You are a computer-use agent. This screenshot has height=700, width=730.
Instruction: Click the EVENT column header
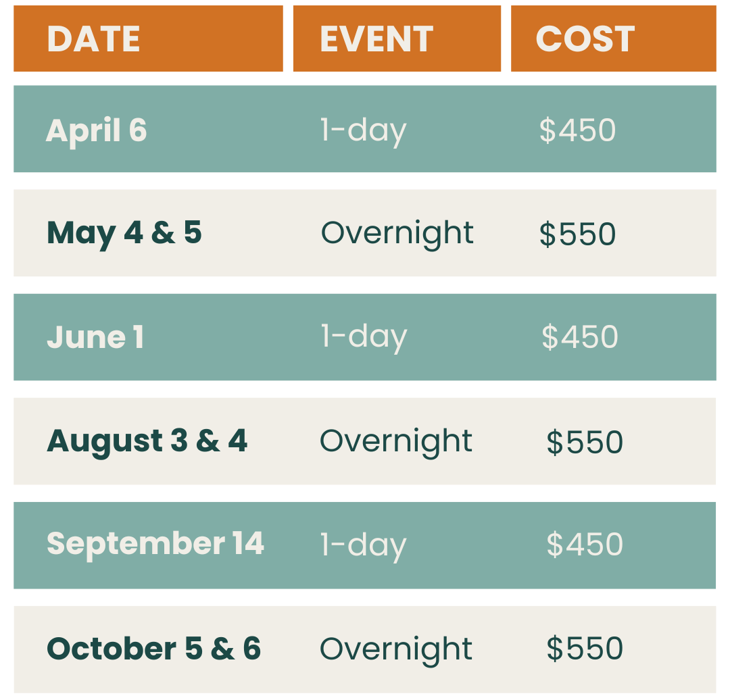[x=397, y=39]
